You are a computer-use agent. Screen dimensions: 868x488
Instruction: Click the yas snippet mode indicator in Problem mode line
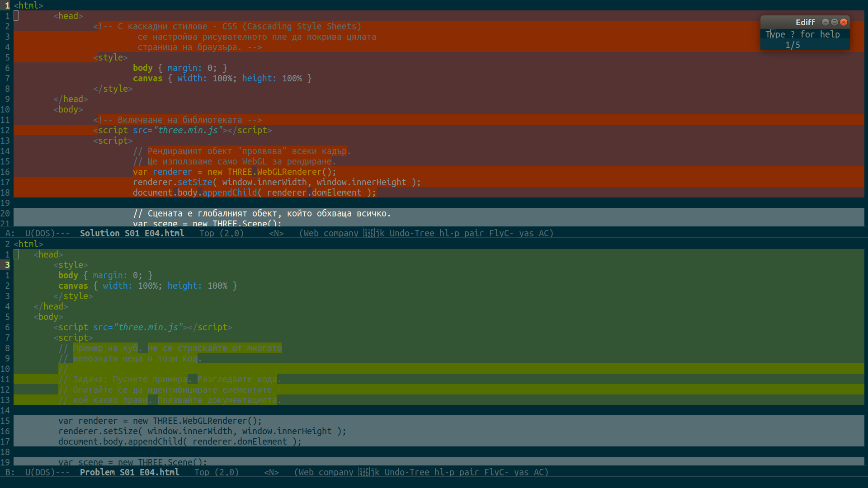(x=522, y=472)
